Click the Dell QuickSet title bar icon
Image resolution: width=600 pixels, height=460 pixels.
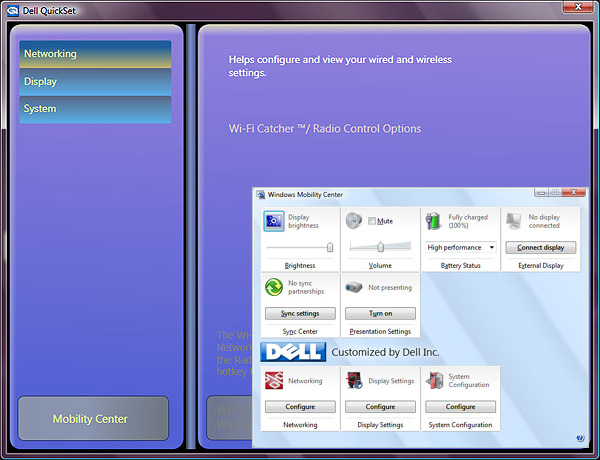13,11
